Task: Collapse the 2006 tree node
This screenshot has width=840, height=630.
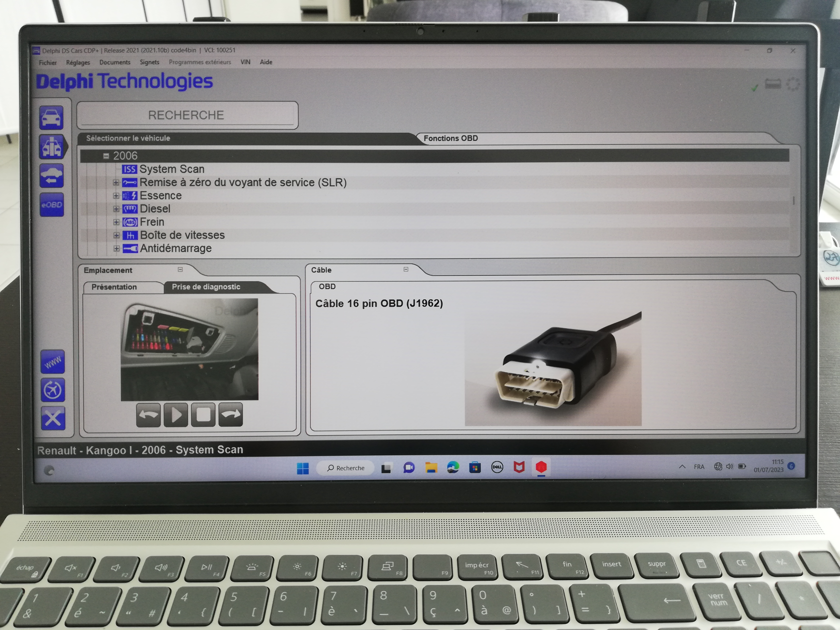Action: [x=106, y=156]
